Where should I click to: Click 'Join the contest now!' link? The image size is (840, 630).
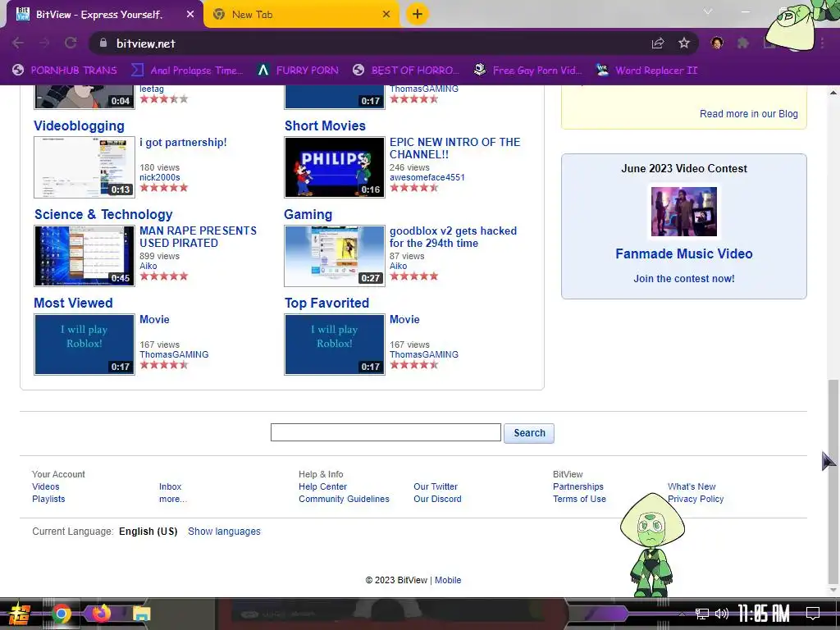(x=683, y=279)
